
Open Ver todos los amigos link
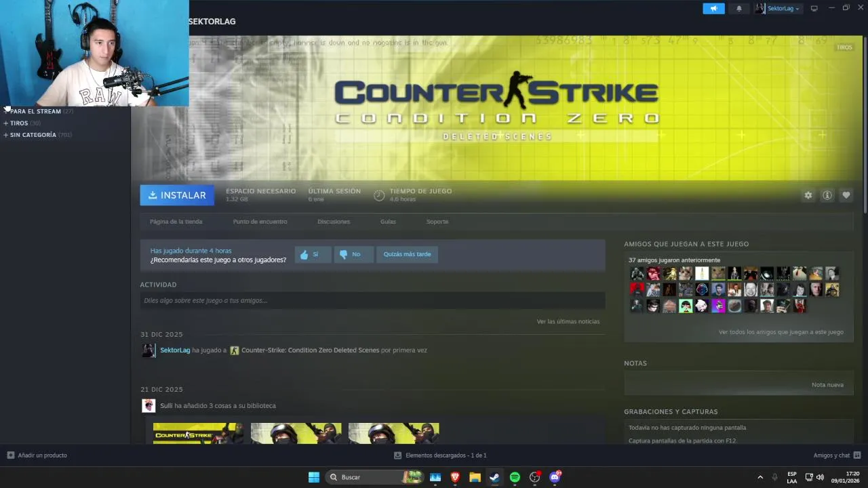781,332
